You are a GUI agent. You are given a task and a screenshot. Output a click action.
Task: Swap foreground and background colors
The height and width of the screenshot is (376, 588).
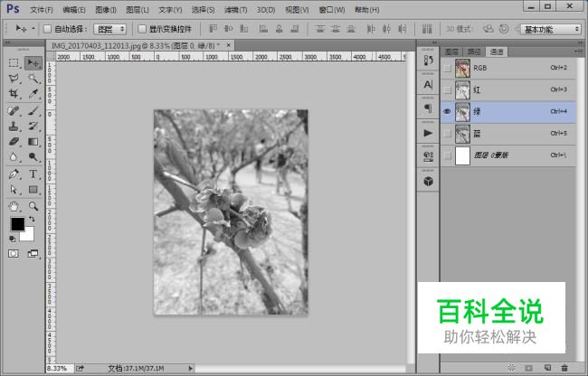pyautogui.click(x=32, y=219)
